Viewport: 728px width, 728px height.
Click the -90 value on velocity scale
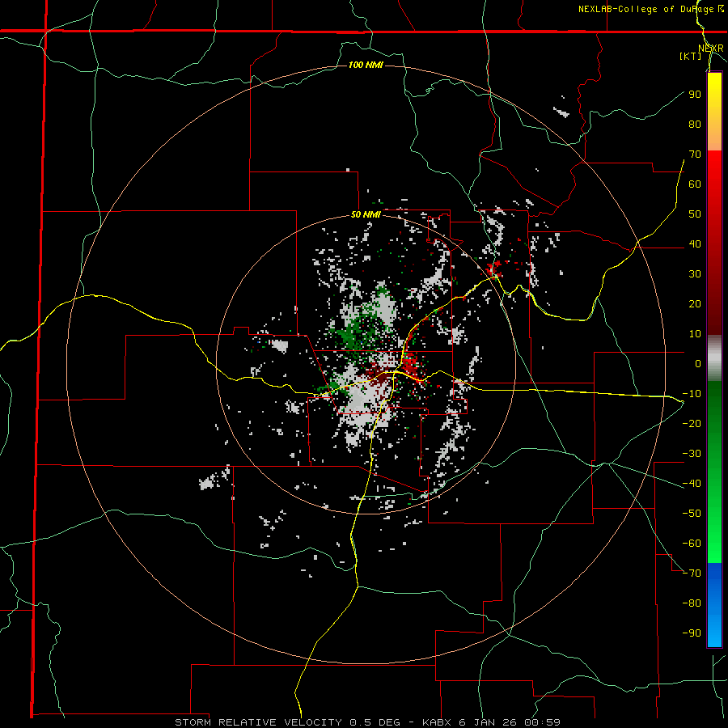(692, 633)
